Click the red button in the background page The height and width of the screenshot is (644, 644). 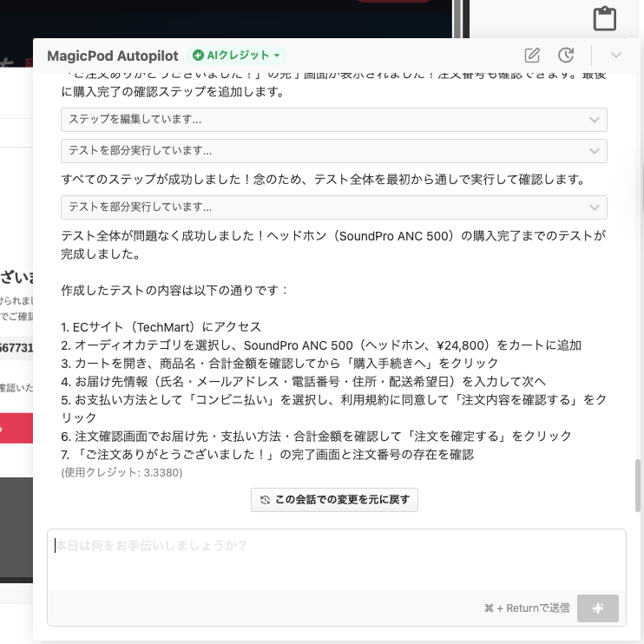[16, 428]
